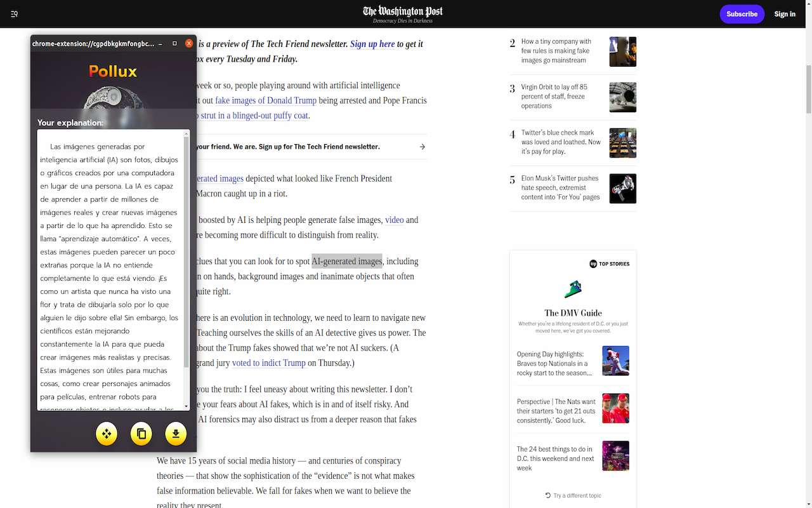Click Top Stories WP badge icon

(x=593, y=264)
